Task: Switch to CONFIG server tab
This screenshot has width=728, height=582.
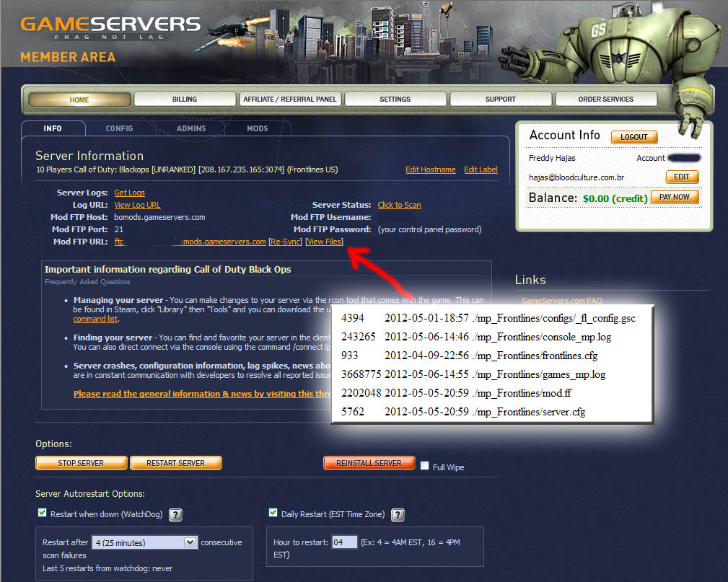Action: (x=119, y=128)
